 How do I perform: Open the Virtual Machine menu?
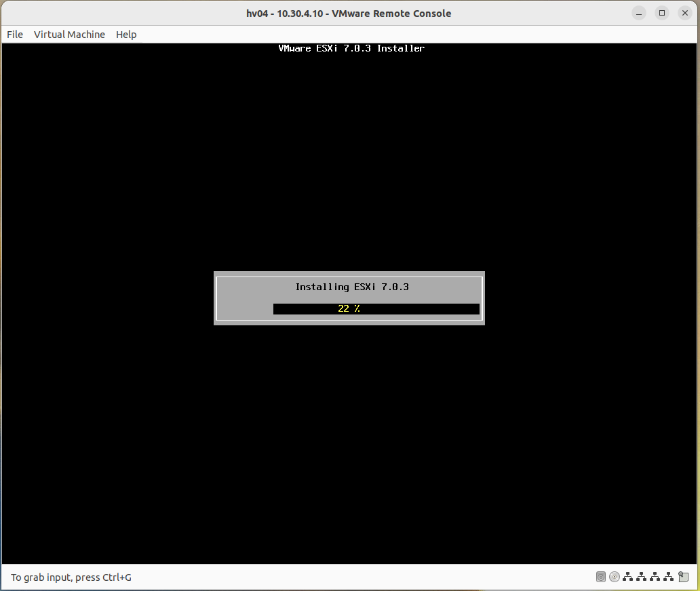(69, 35)
